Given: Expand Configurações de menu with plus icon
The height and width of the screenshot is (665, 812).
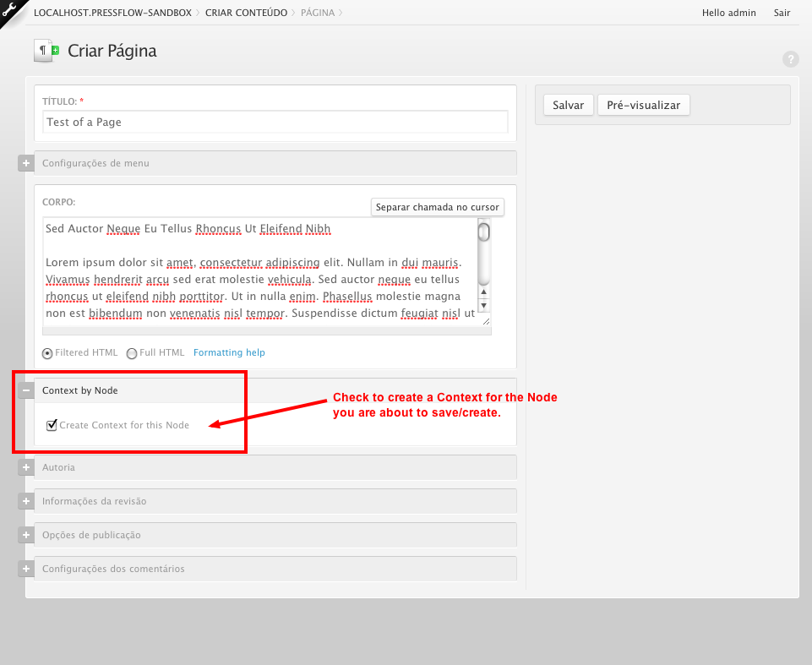Looking at the screenshot, I should (x=26, y=163).
